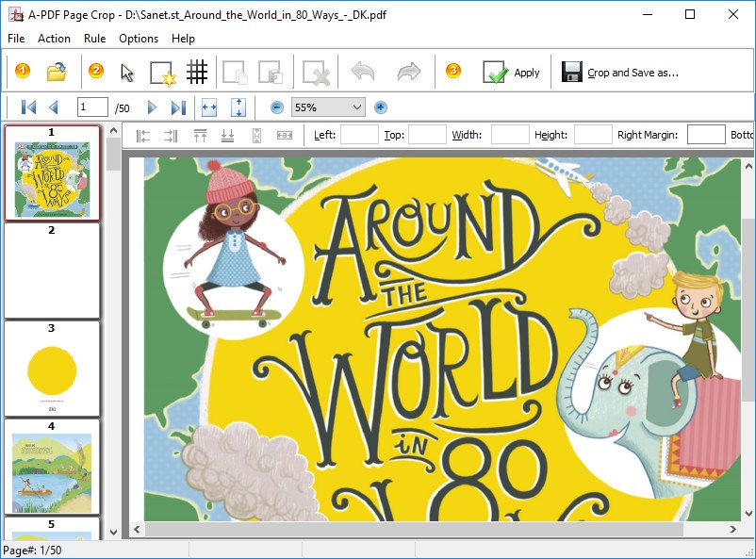Screen dimensions: 756x559
Task: Toggle the grid crop tool
Action: click(x=197, y=72)
